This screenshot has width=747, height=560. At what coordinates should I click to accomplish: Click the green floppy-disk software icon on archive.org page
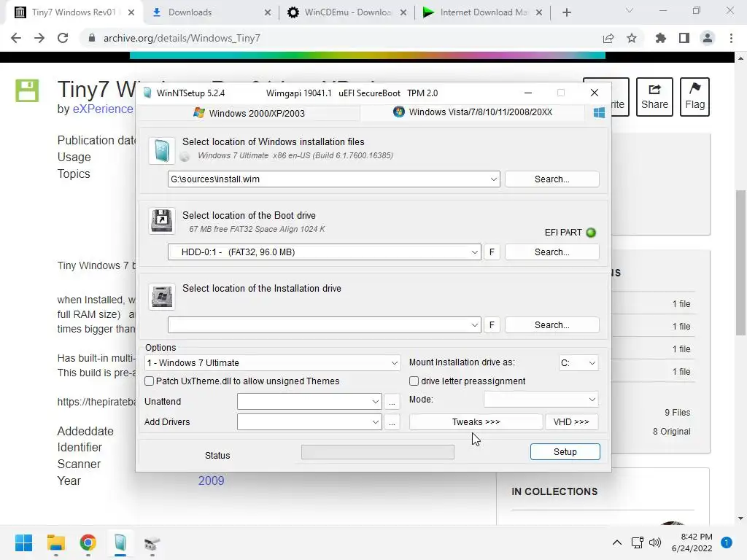click(x=27, y=90)
